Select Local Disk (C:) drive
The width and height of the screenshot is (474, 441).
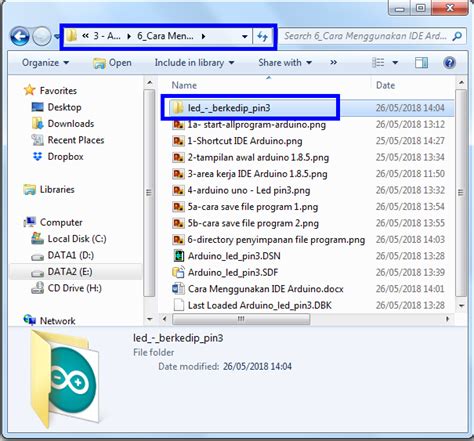coord(77,239)
